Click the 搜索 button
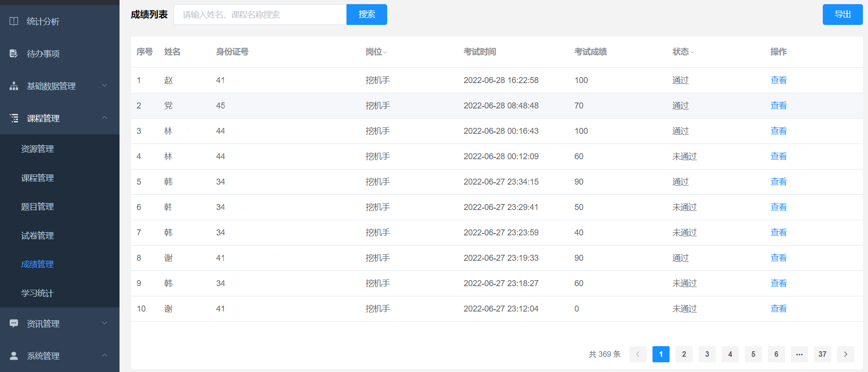 [366, 14]
